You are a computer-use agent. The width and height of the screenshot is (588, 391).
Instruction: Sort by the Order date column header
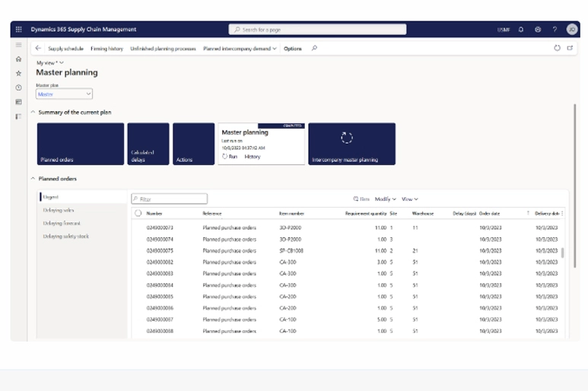[489, 213]
